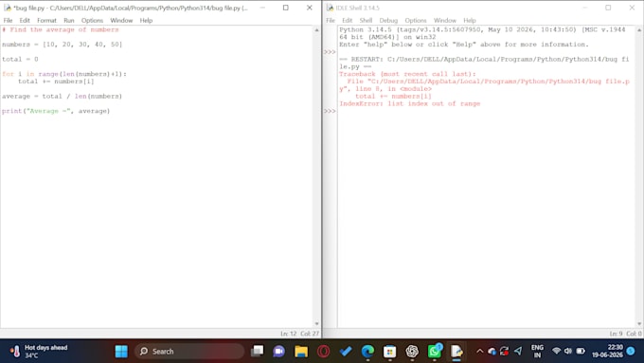Open File Explorer from the taskbar
The width and height of the screenshot is (644, 363).
[x=301, y=352]
